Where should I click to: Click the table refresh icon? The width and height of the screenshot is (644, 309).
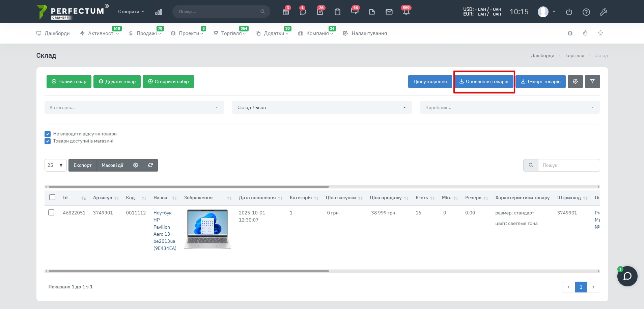(150, 165)
